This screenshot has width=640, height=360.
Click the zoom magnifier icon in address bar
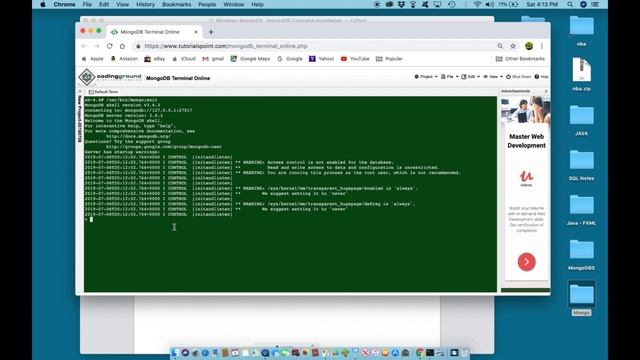click(x=500, y=46)
